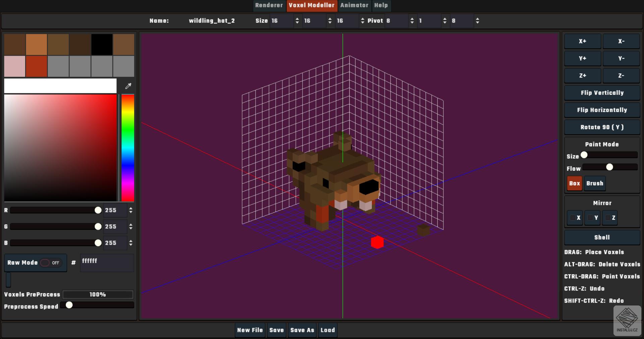Click the X+ shift button
Image resolution: width=644 pixels, height=339 pixels.
(x=583, y=41)
